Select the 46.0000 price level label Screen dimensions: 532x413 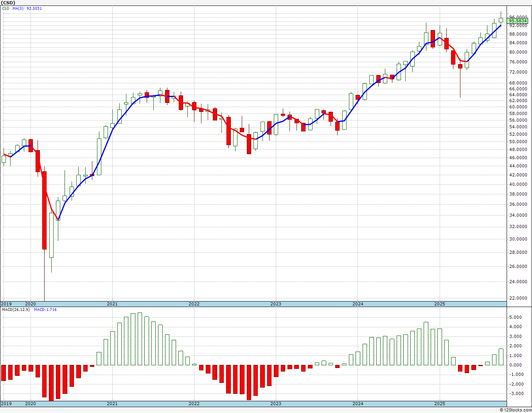(519, 158)
